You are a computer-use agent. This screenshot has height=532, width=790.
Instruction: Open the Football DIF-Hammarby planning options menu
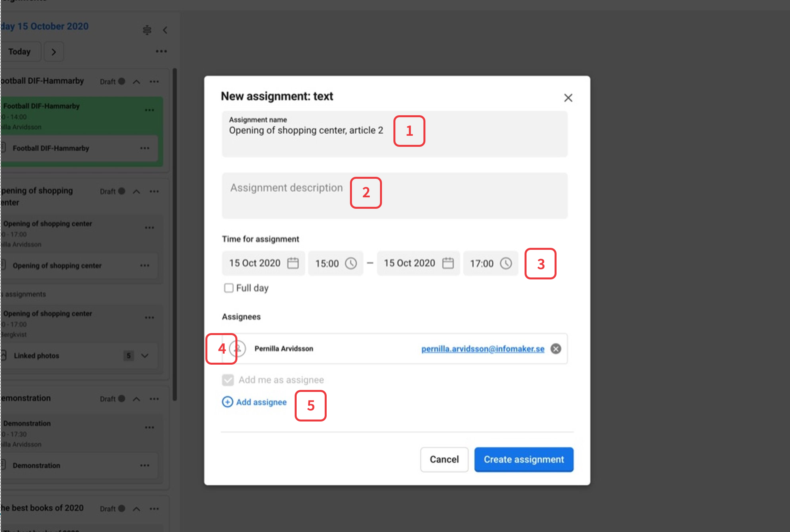(x=154, y=82)
